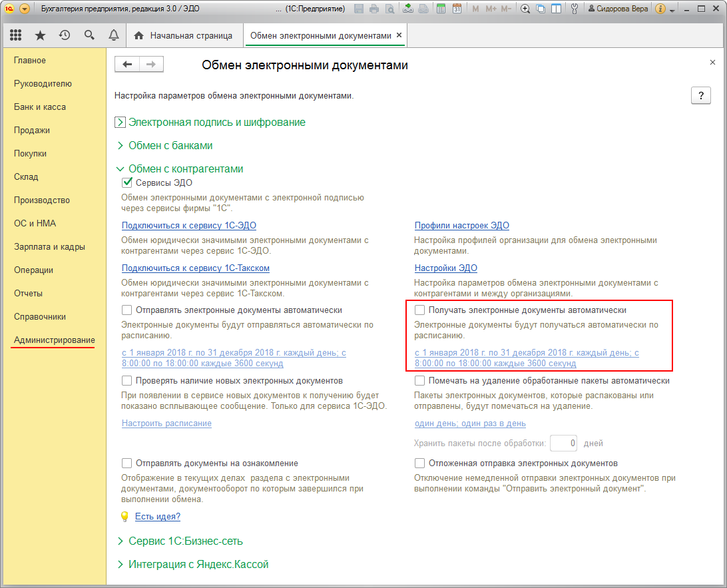Enable Получать электронные документы автоматически

pyautogui.click(x=420, y=310)
